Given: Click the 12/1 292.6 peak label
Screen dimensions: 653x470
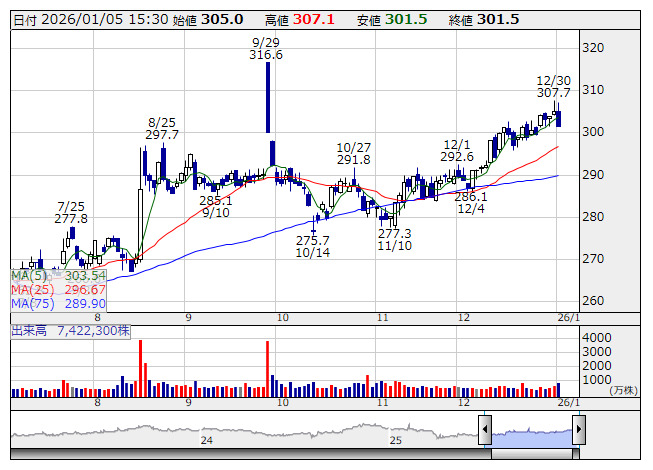Looking at the screenshot, I should coord(457,151).
